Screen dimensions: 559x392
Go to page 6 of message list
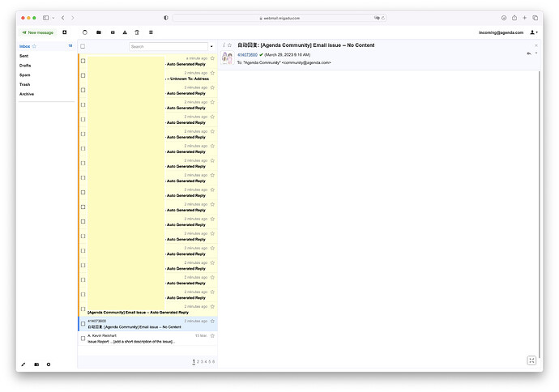[x=214, y=362]
